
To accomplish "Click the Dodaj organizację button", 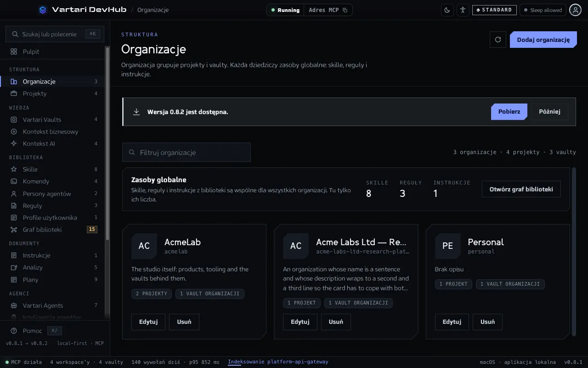I will (x=543, y=40).
